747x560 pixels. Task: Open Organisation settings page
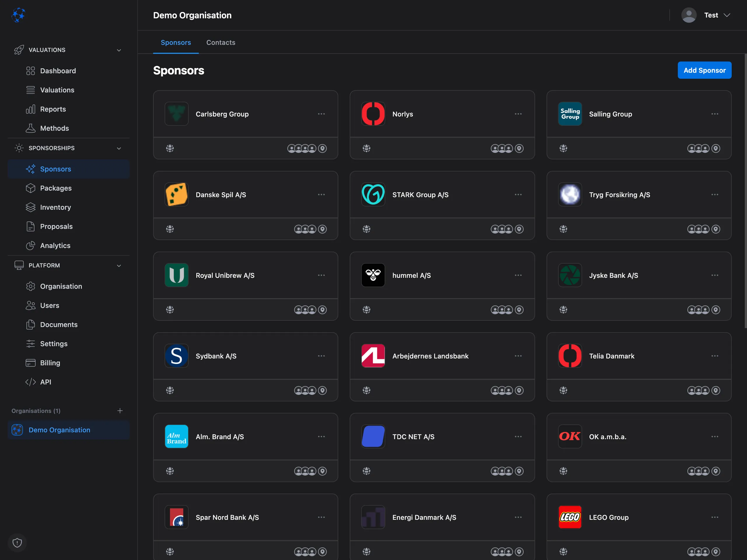(68, 286)
